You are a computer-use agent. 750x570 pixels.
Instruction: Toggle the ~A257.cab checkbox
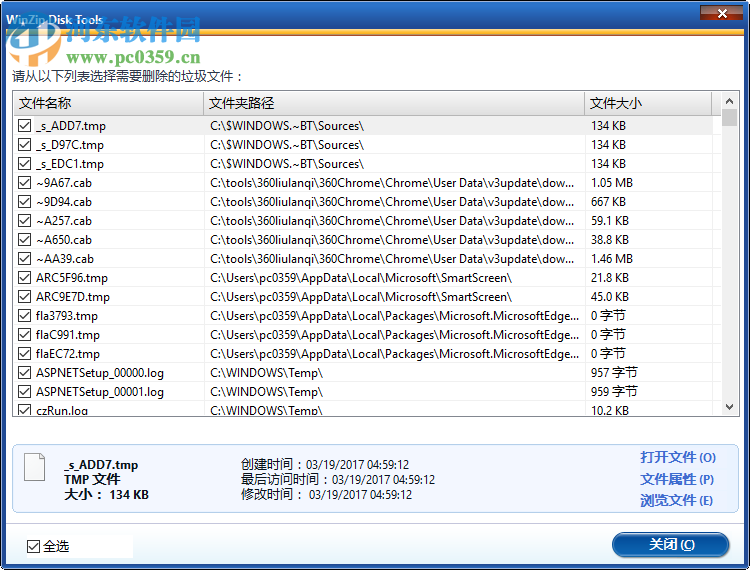click(24, 220)
